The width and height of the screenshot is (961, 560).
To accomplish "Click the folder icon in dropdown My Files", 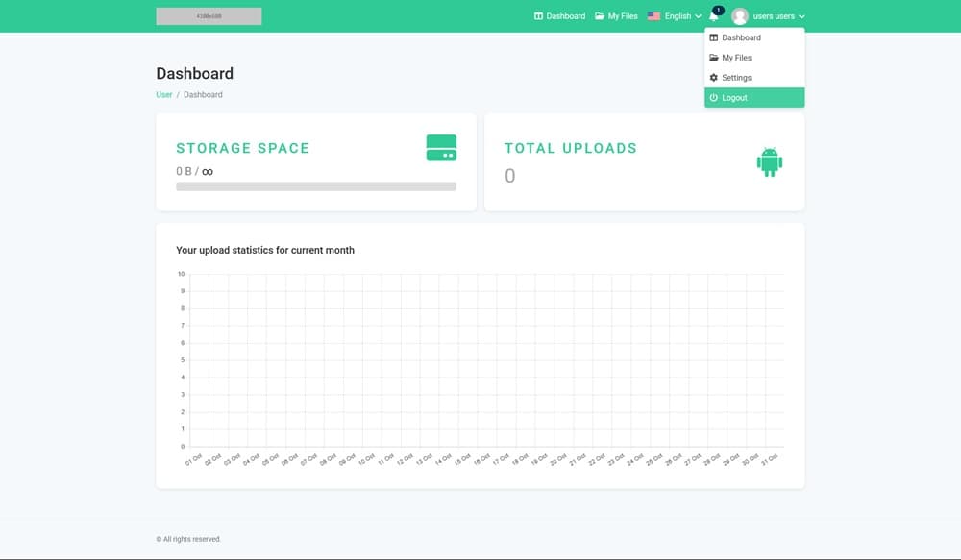I will point(714,58).
